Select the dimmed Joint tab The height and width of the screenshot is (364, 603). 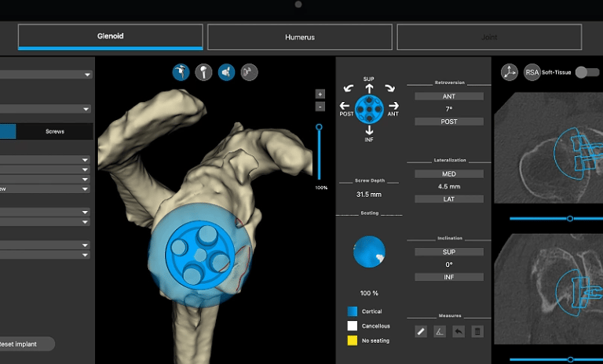pyautogui.click(x=489, y=37)
